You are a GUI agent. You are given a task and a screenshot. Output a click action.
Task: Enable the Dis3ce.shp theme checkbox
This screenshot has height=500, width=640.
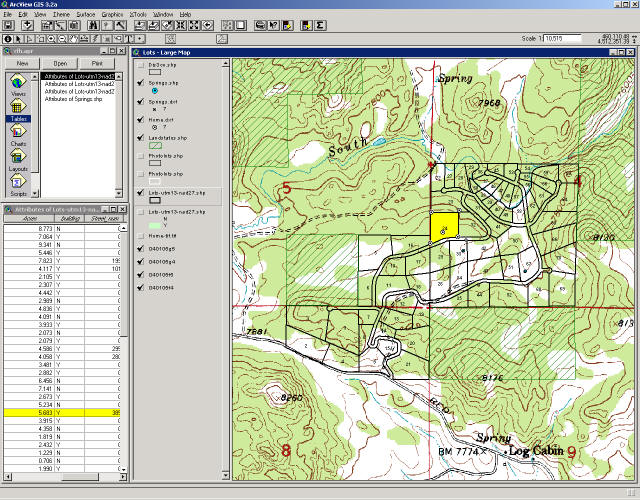pyautogui.click(x=140, y=65)
